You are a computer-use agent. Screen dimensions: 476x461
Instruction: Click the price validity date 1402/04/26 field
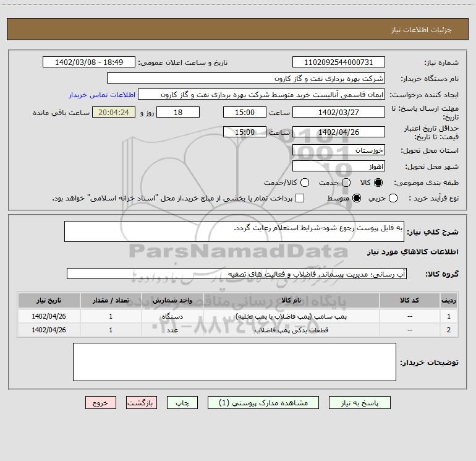coord(339,132)
